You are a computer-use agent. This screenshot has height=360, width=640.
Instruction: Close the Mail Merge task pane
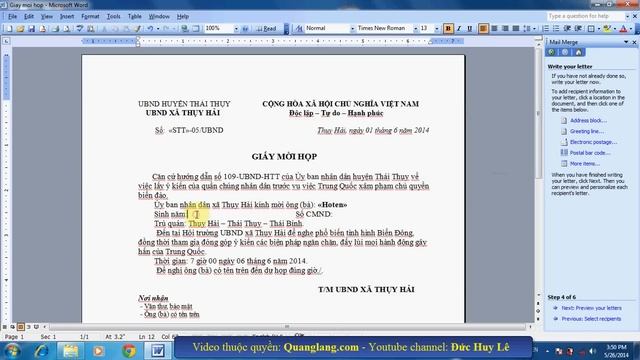click(x=634, y=42)
